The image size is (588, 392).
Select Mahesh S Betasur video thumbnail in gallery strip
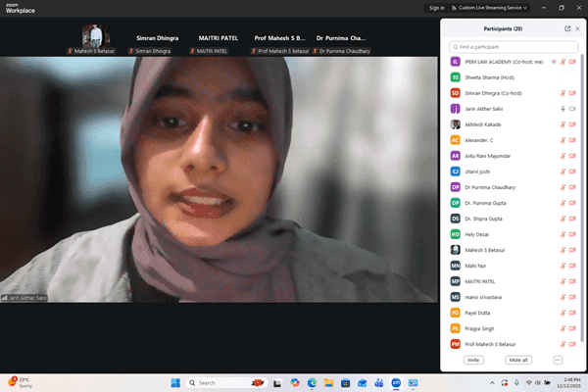[x=96, y=36]
